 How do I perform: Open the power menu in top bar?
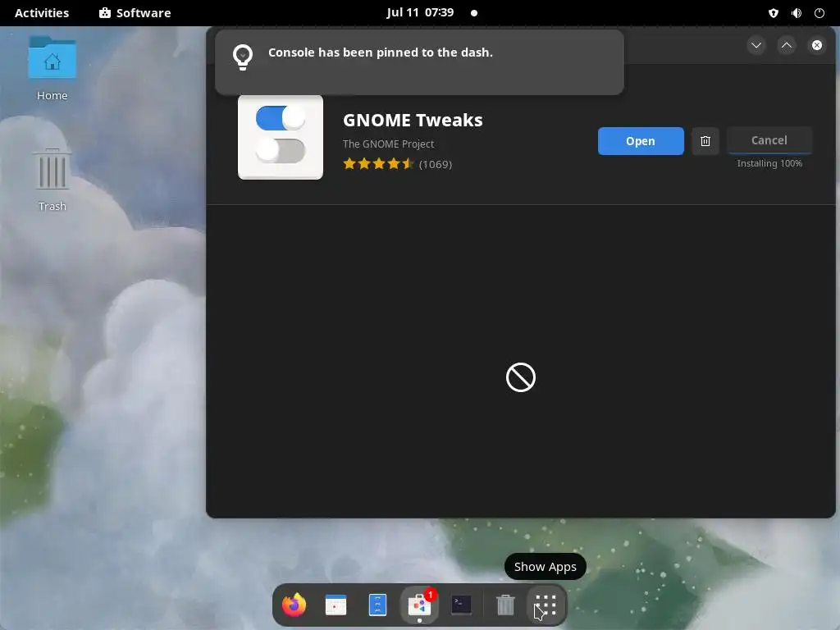tap(819, 13)
